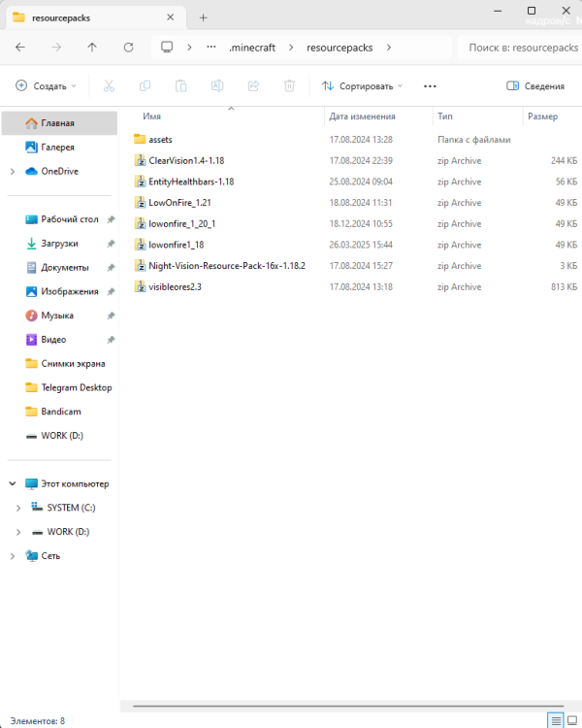Click resourcepacks in the breadcrumb path
The image size is (582, 728).
(x=339, y=48)
